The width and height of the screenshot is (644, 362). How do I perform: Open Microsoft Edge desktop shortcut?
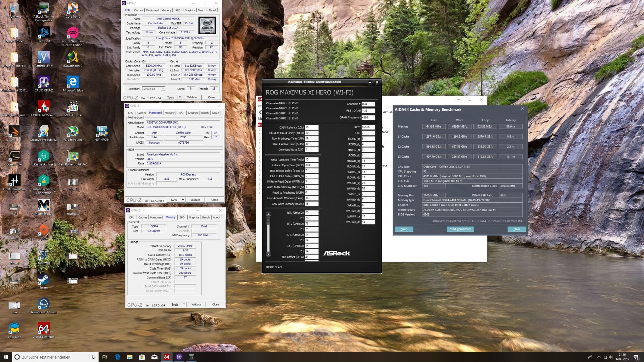pos(73,84)
